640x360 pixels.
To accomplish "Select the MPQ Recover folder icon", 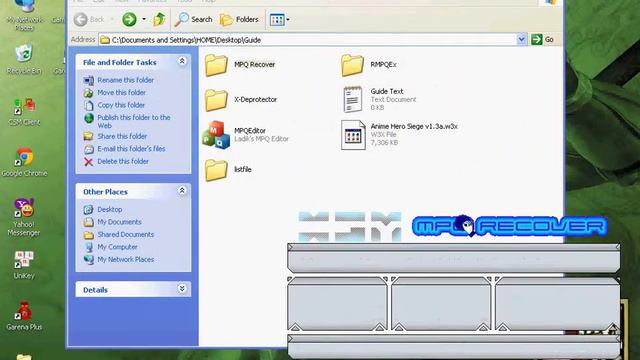I will click(216, 64).
